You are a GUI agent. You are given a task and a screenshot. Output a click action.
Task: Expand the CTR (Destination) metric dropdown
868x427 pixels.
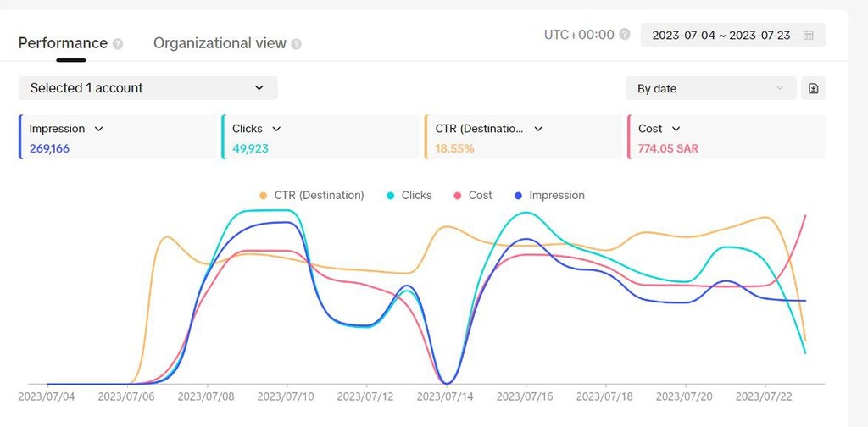click(538, 129)
